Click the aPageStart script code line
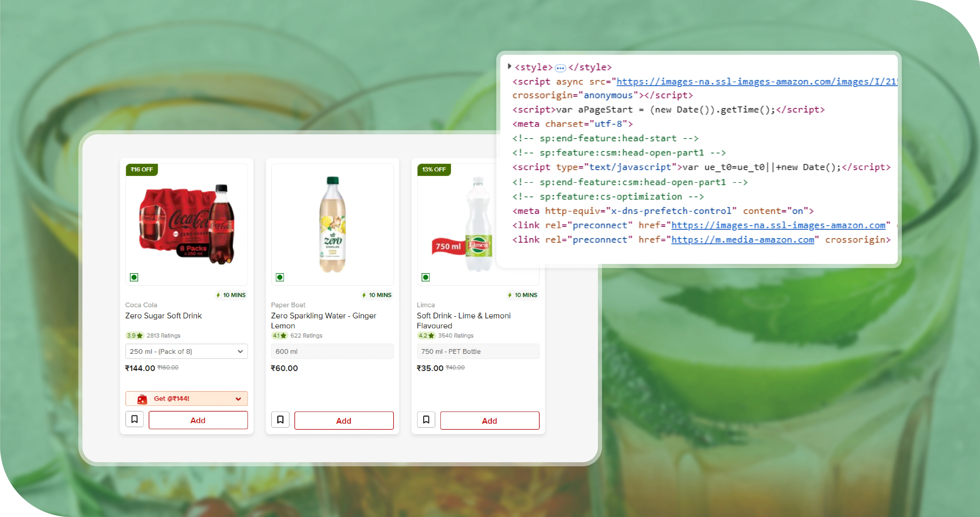Screen dimensions: 980x517 [668, 110]
